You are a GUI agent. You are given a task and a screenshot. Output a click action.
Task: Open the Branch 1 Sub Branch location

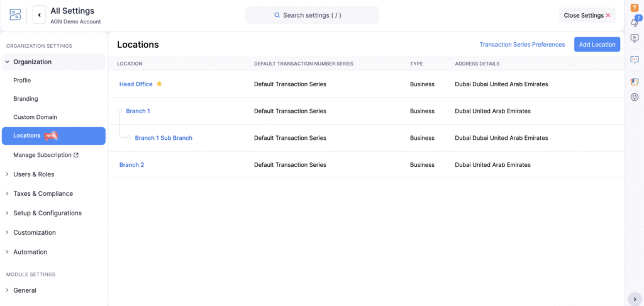(164, 138)
